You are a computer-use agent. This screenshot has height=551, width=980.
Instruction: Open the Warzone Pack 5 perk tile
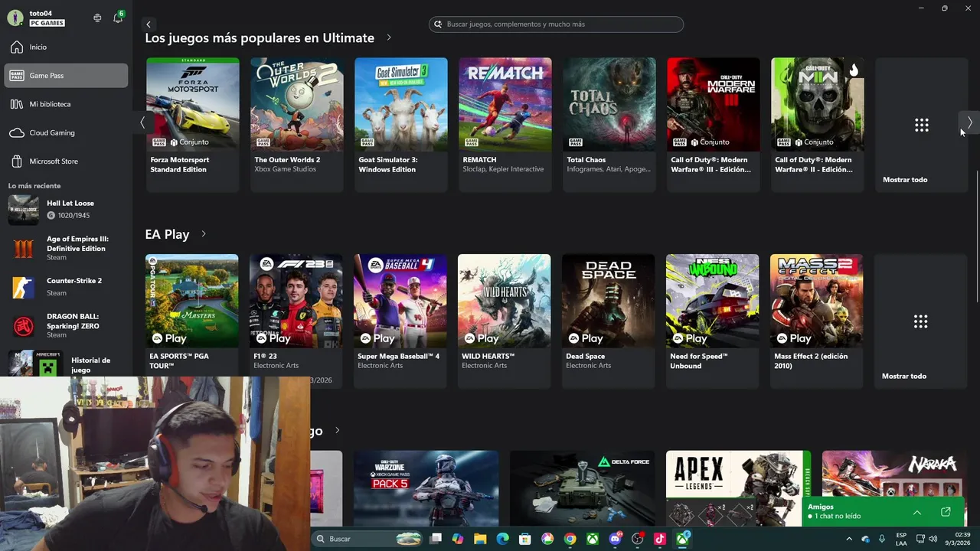[x=426, y=488]
